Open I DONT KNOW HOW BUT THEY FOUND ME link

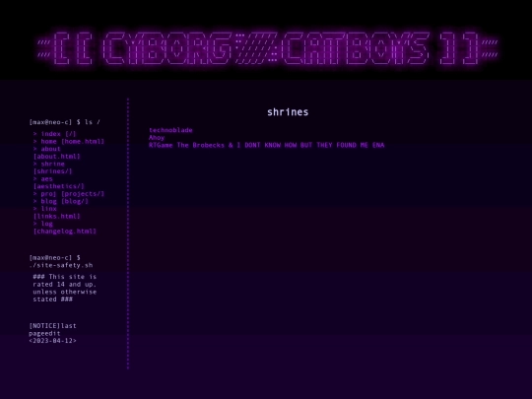pyautogui.click(x=302, y=145)
